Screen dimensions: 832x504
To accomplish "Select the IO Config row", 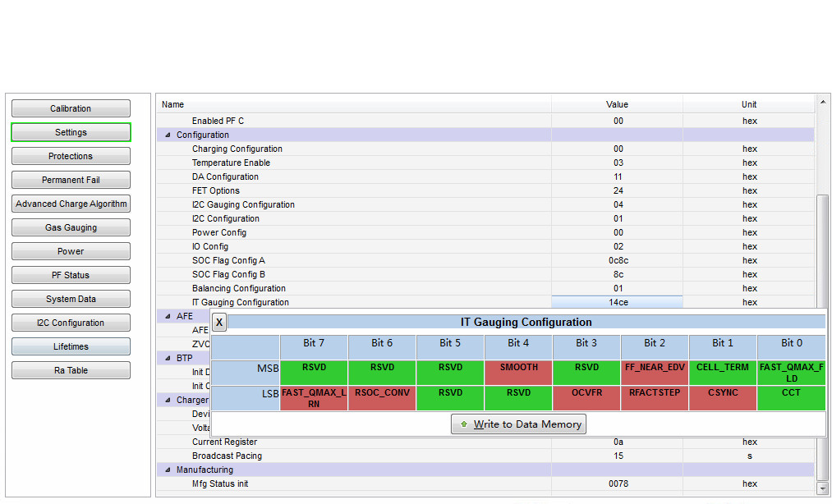I will (x=485, y=247).
